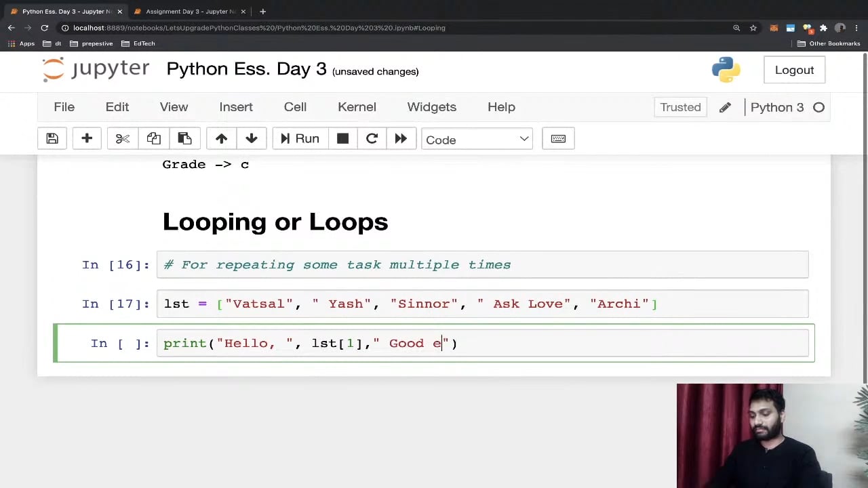This screenshot has height=488, width=868.
Task: Open a new browser tab
Action: 262,12
